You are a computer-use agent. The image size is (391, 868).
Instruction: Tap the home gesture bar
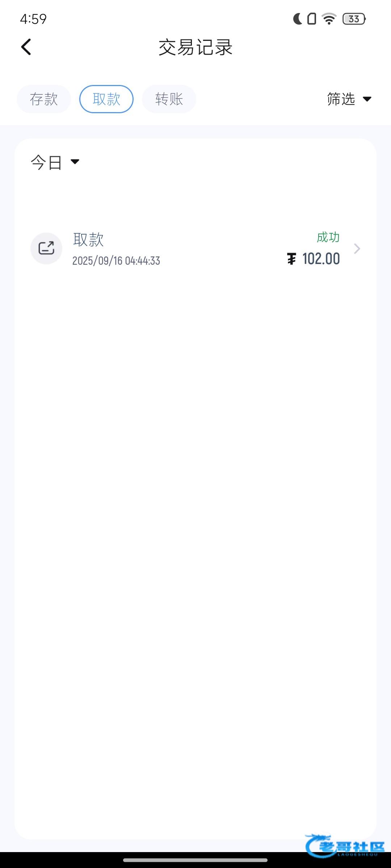[x=195, y=860]
